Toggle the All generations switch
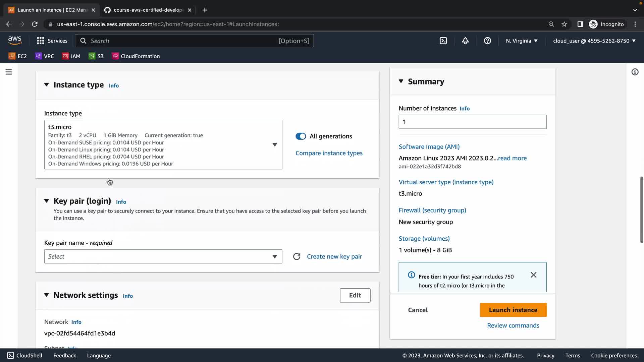644x362 pixels. tap(301, 136)
